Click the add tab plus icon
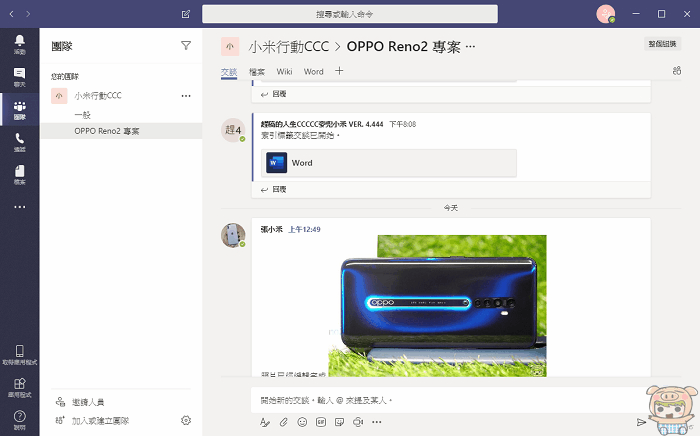This screenshot has height=436, width=700. click(339, 71)
